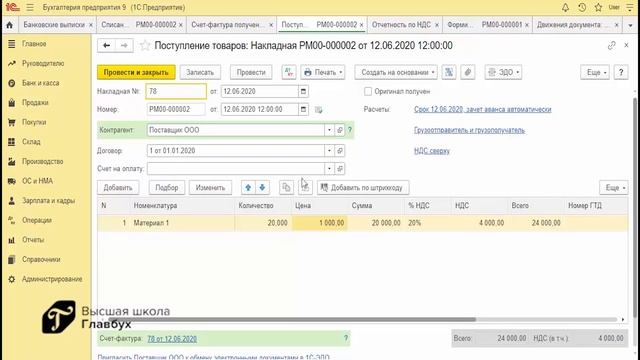
Task: Open Главное section in sidebar
Action: (x=34, y=44)
